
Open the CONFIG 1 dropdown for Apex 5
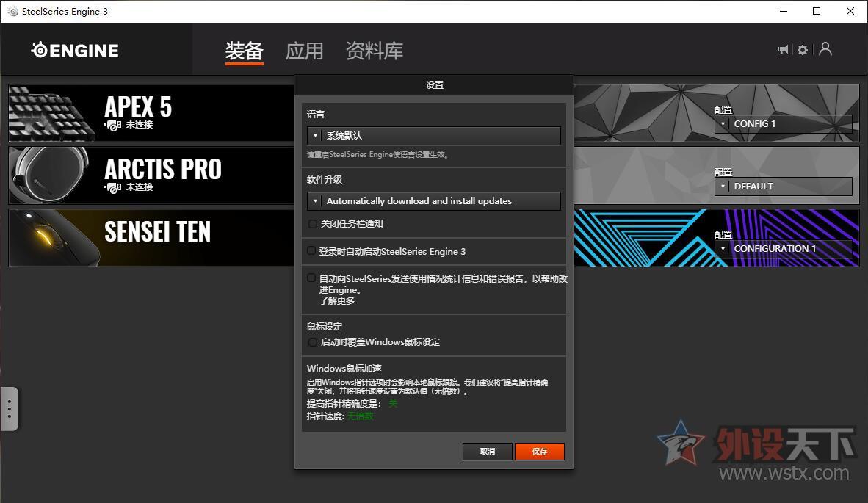[784, 124]
